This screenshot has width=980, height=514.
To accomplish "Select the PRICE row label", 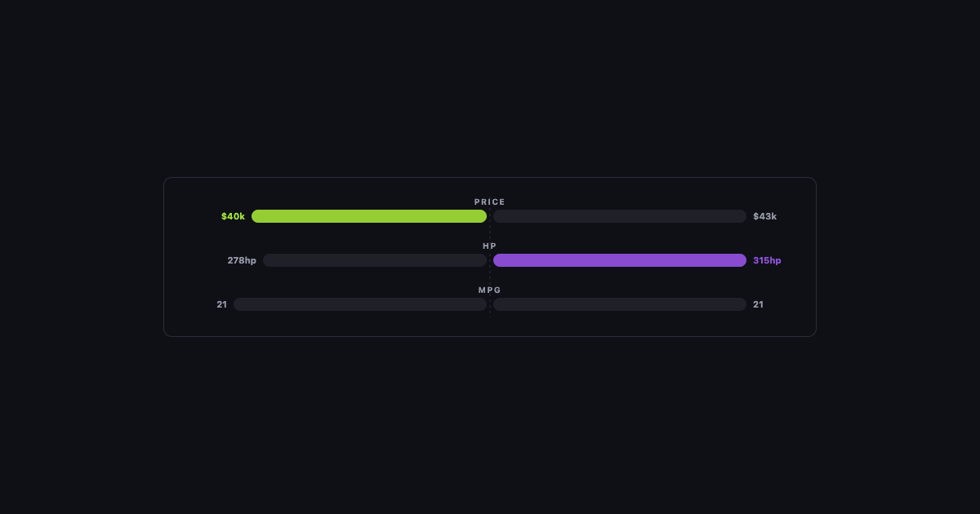I will tap(490, 202).
